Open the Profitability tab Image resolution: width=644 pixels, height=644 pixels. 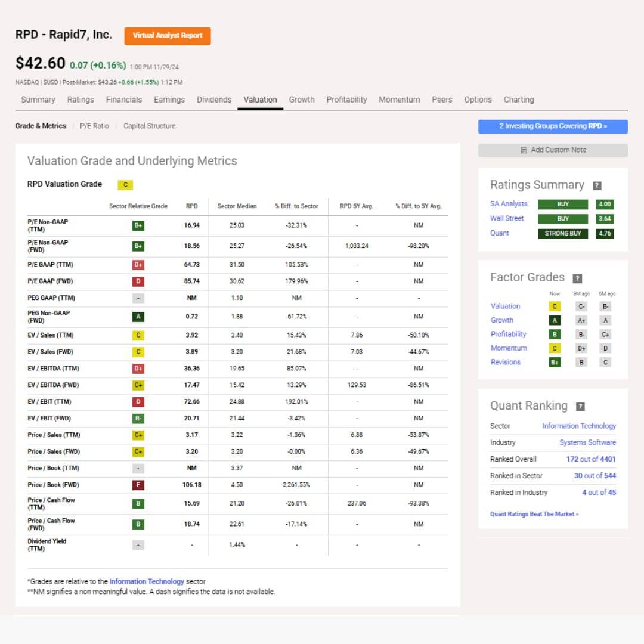(346, 100)
